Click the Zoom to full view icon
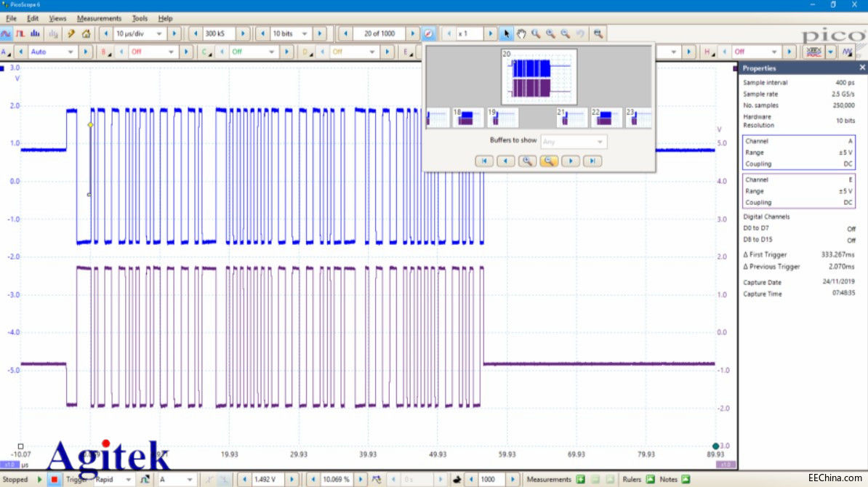The image size is (868, 487). [598, 33]
